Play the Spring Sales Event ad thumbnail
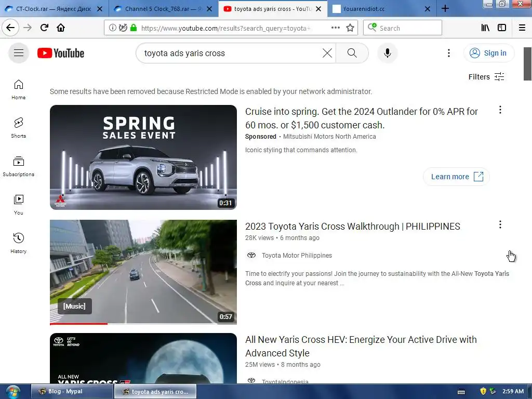 click(x=143, y=157)
